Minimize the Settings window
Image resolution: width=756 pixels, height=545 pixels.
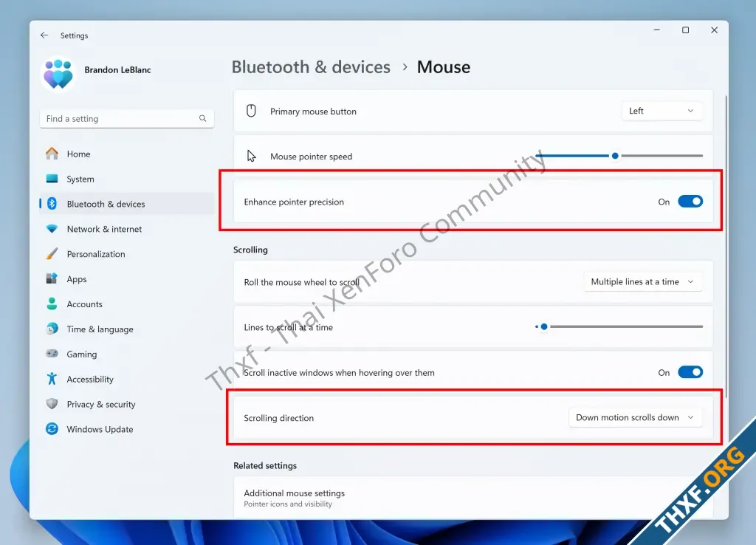point(656,30)
